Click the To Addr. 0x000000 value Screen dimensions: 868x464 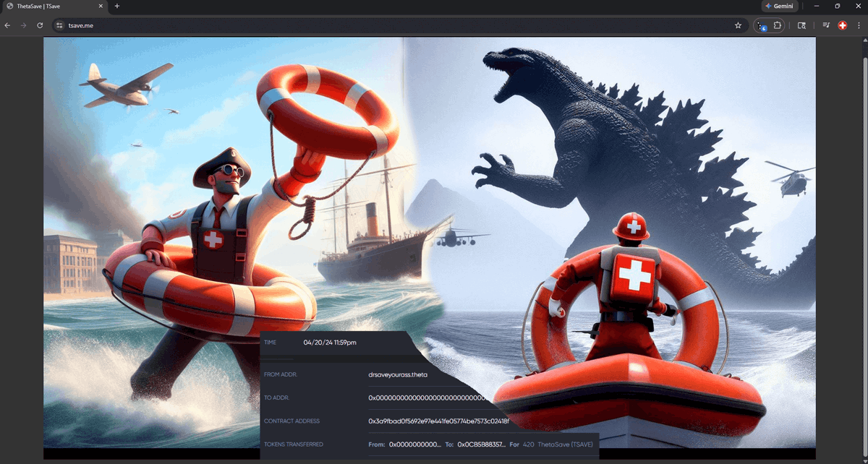tap(427, 398)
